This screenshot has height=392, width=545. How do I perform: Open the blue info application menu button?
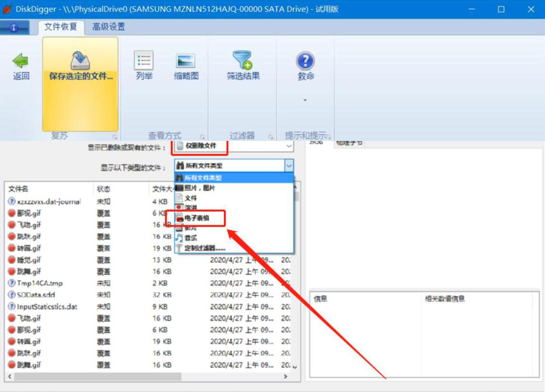click(14, 28)
